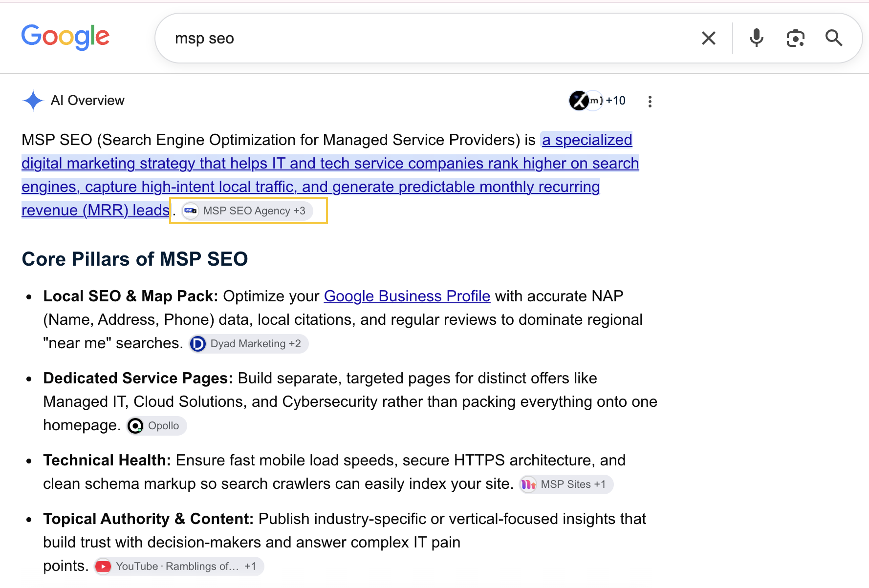Clear the search box with the X icon

[x=708, y=38]
